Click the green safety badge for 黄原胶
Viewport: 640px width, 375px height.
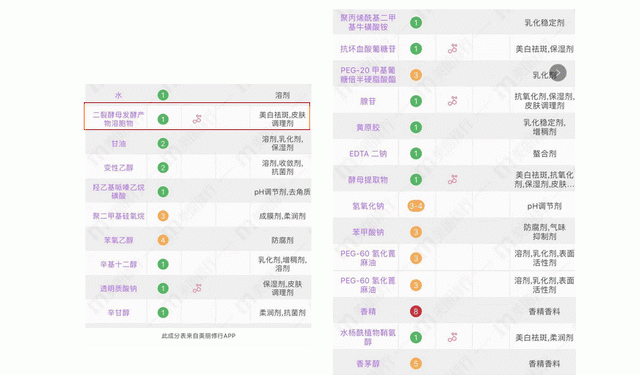(x=416, y=127)
